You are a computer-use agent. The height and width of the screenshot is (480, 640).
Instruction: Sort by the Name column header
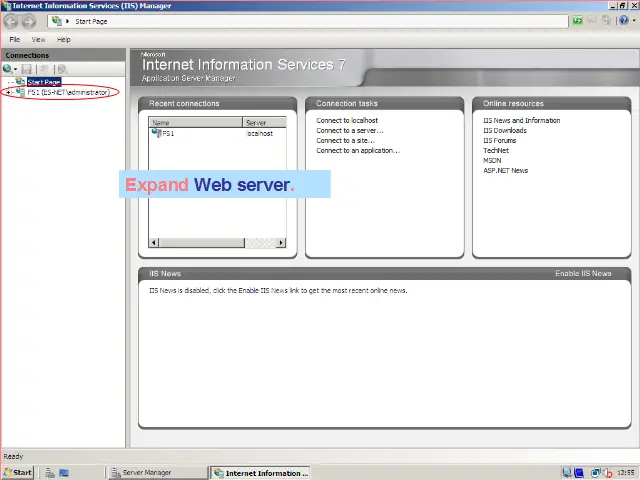(196, 122)
